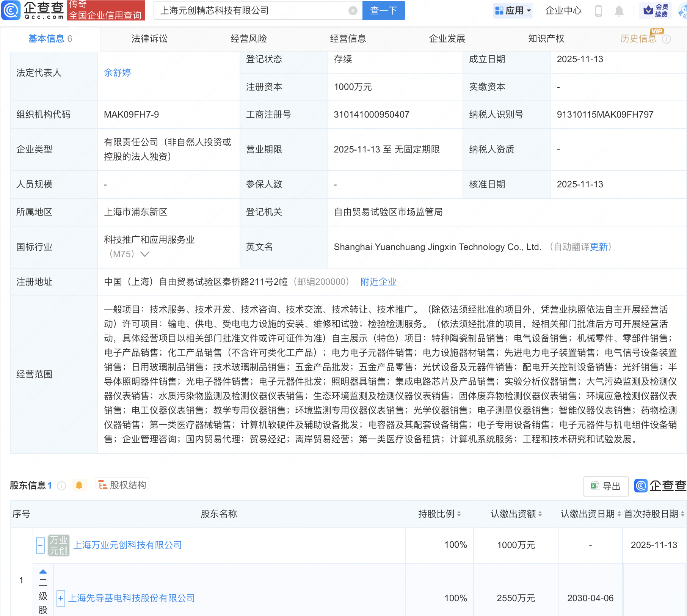687x616 pixels.
Task: Open the 应用 dropdown menu
Action: click(x=513, y=11)
